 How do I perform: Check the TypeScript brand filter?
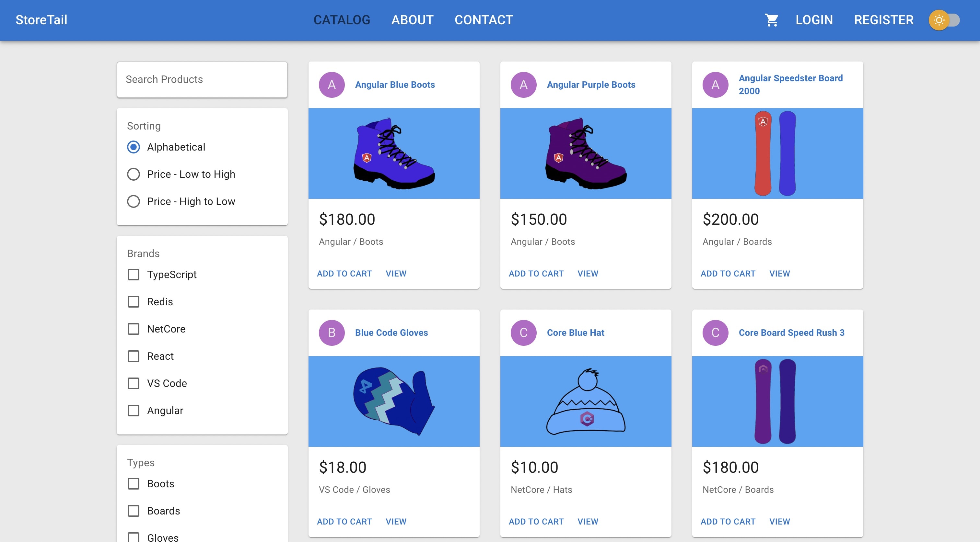[x=134, y=275]
